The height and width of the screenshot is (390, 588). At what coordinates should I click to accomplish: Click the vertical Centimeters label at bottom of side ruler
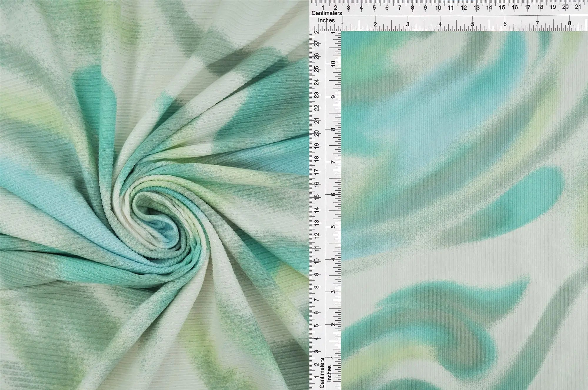[x=322, y=373]
